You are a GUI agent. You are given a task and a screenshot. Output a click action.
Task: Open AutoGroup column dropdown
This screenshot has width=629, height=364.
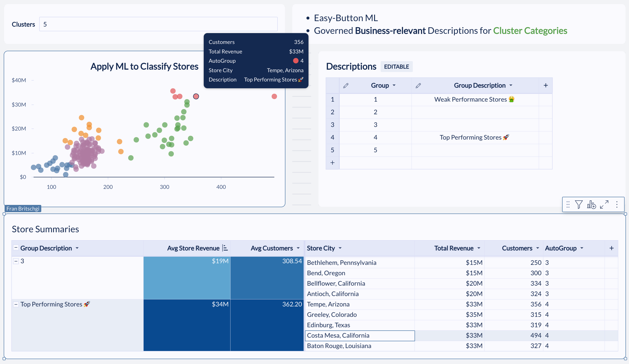click(582, 248)
